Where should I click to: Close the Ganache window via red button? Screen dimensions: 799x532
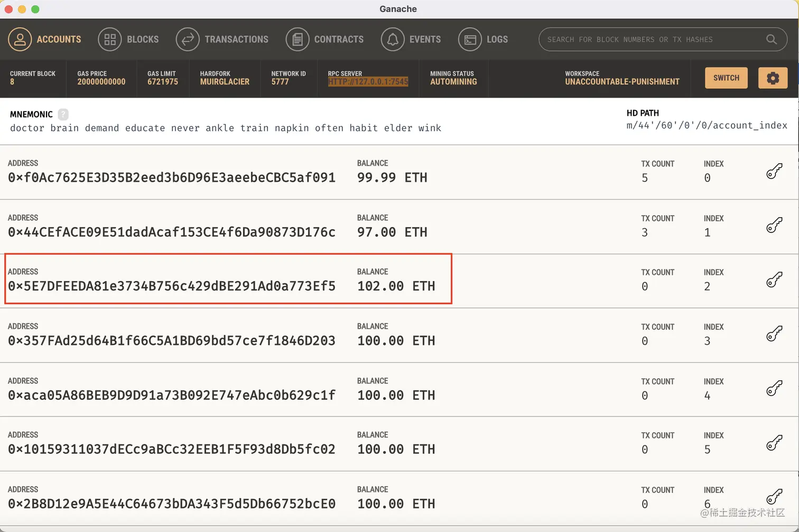[8, 9]
